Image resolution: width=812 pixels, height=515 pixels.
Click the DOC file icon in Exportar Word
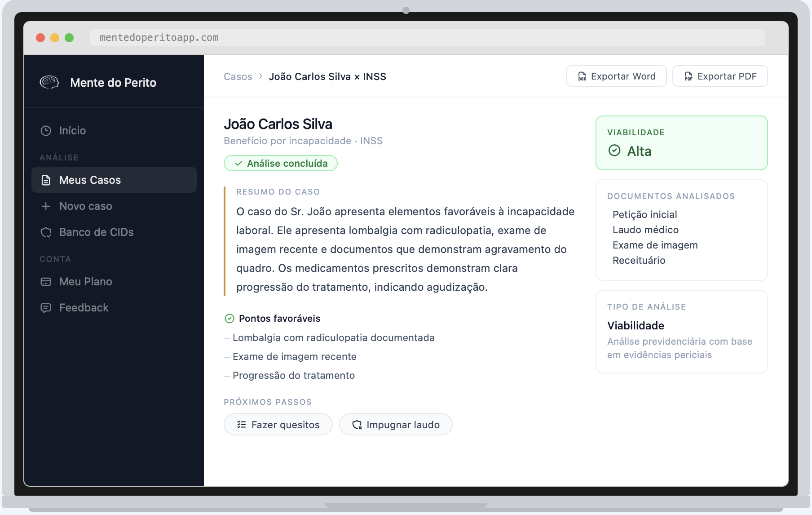582,76
